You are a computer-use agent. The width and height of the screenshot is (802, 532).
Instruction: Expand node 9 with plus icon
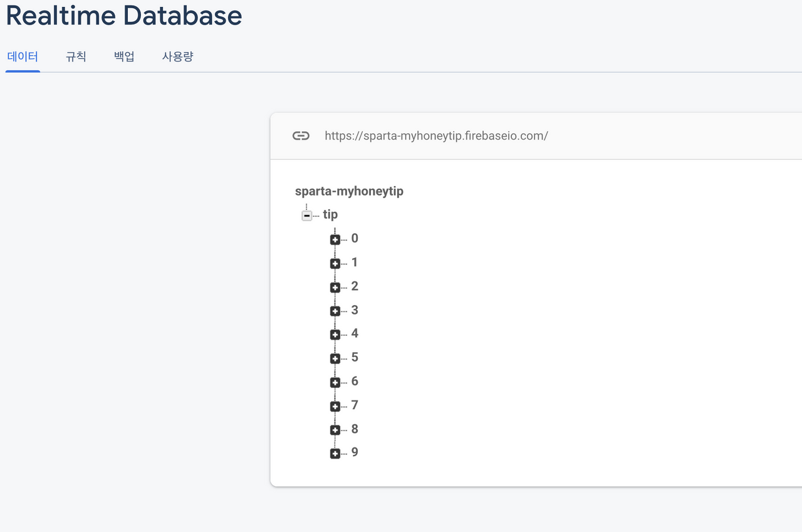335,454
